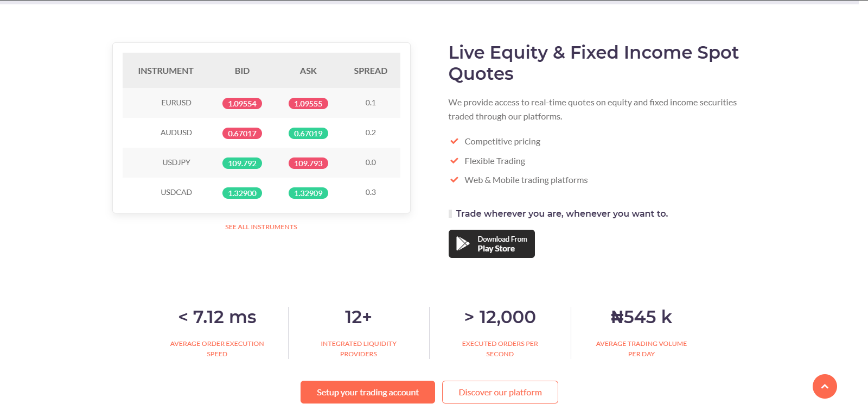Open the See All Instruments link

(261, 227)
